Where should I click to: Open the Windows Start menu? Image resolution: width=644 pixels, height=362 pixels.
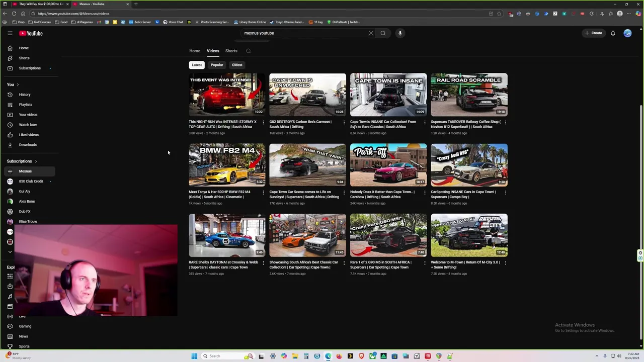click(194, 356)
